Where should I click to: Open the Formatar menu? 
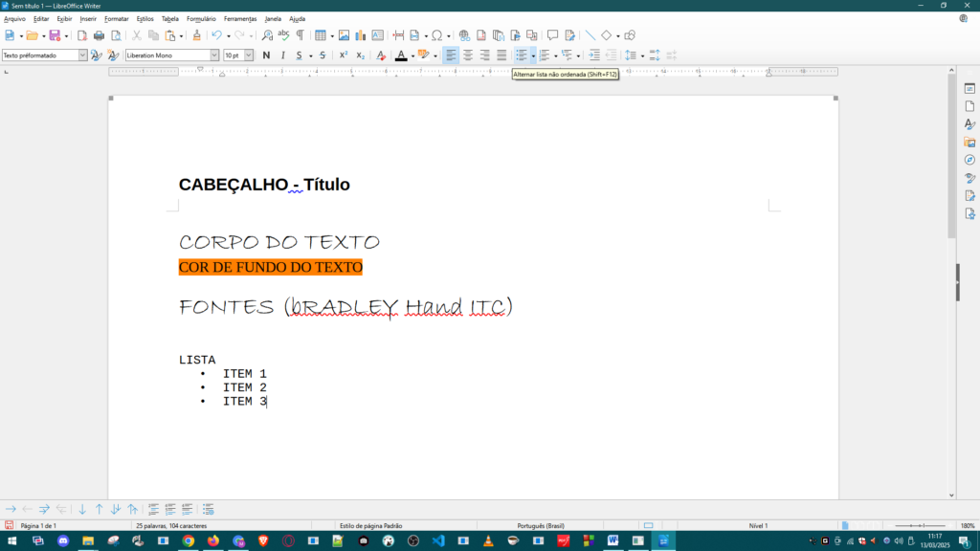(x=116, y=18)
